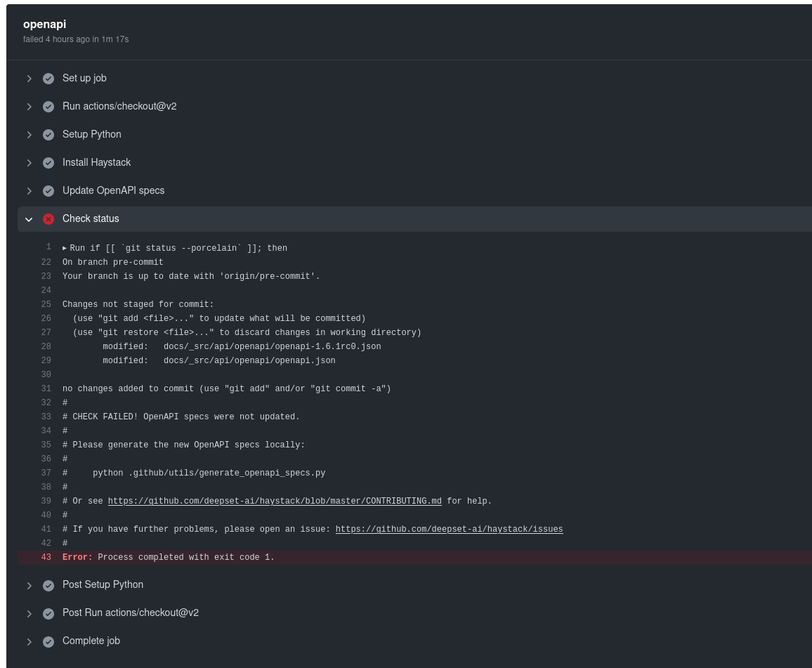Click the success icon next to Post Setup Python

[48, 585]
